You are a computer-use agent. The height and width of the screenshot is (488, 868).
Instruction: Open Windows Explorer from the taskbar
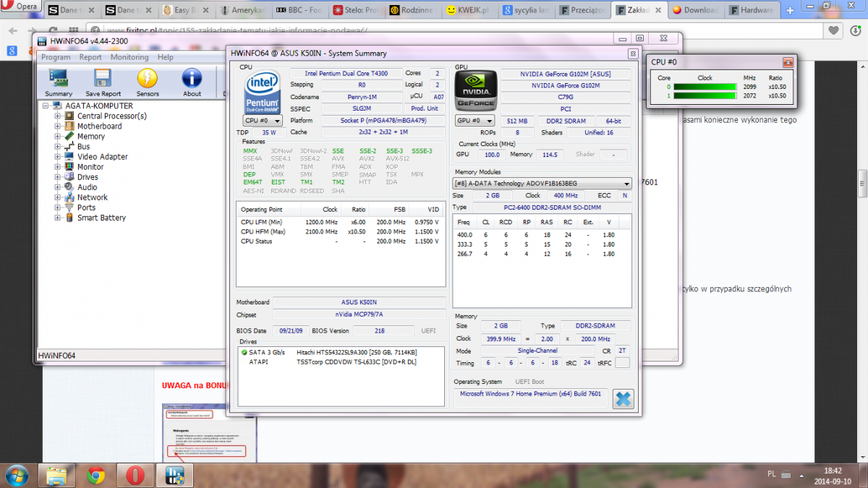[56, 475]
